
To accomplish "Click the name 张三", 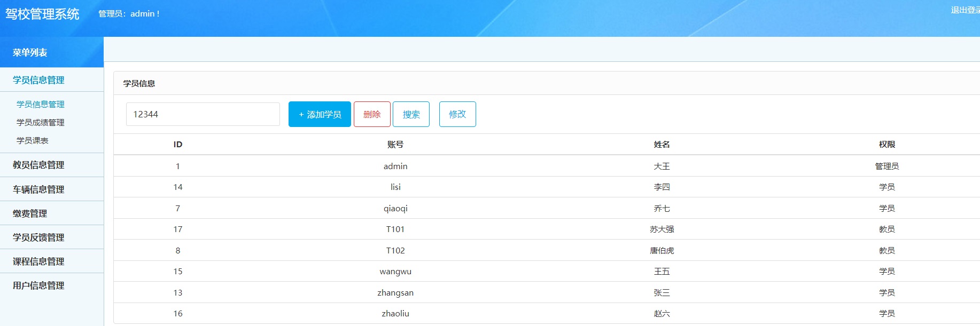I will pyautogui.click(x=662, y=292).
